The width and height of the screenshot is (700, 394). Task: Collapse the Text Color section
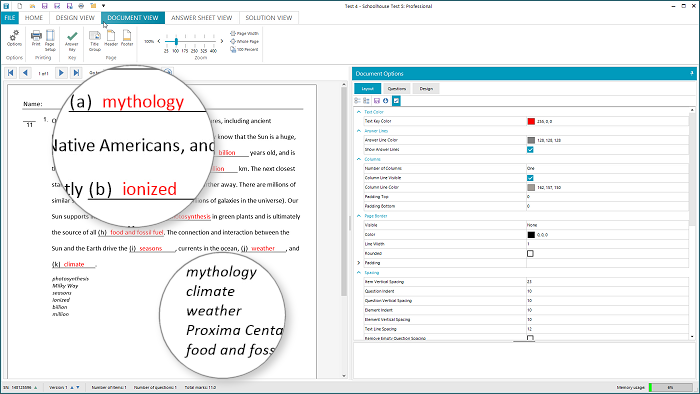pos(359,112)
